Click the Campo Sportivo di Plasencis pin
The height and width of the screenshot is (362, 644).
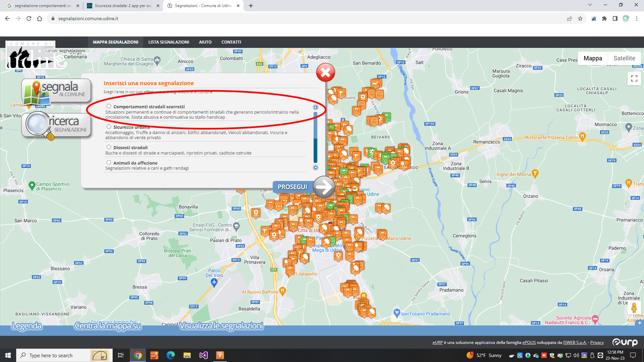32,185
